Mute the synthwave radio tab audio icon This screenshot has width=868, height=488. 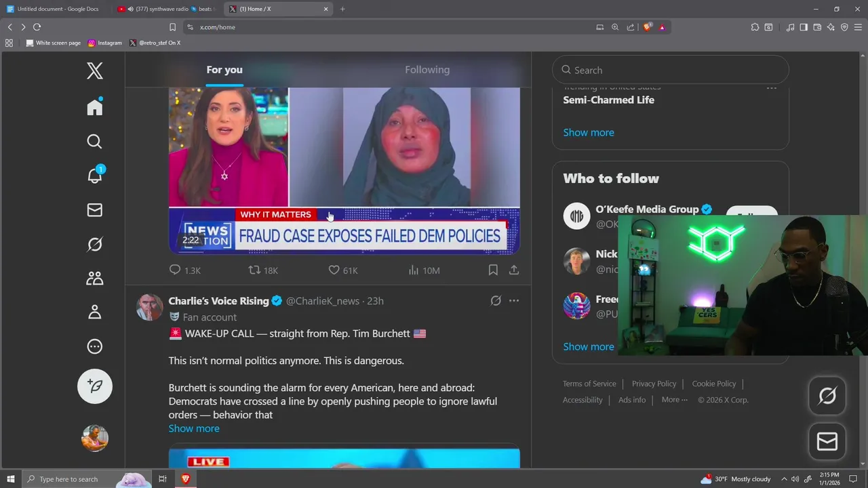pyautogui.click(x=130, y=9)
